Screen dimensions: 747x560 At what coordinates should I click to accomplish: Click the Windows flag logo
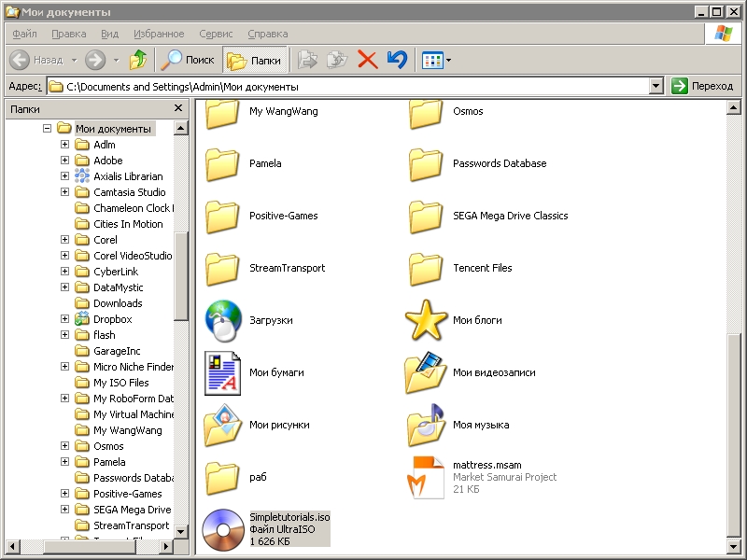tap(723, 34)
